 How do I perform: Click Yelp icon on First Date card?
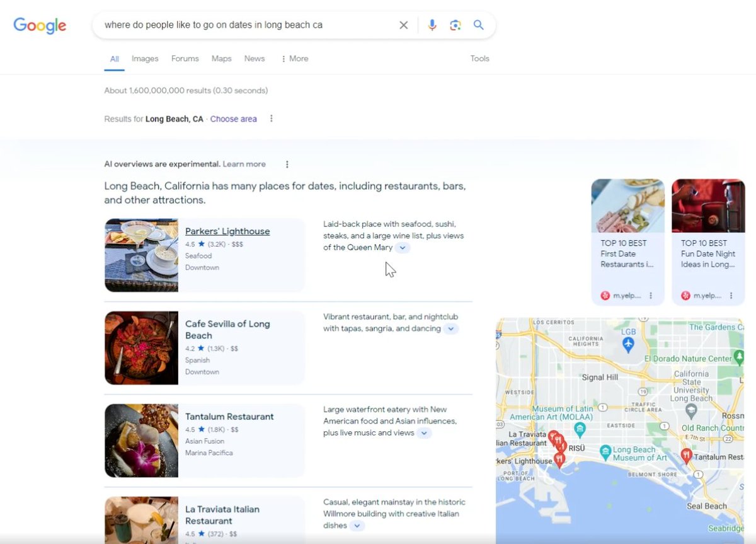[605, 296]
